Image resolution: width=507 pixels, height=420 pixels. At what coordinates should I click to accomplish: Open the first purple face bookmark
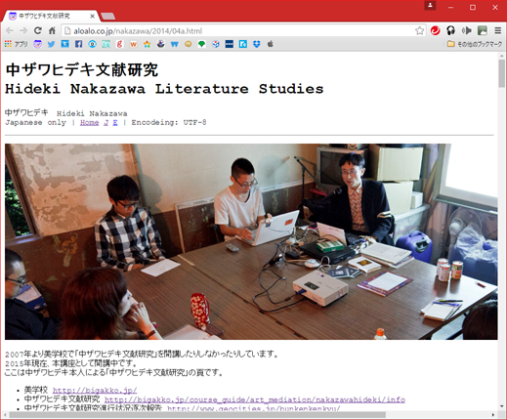pyautogui.click(x=37, y=44)
